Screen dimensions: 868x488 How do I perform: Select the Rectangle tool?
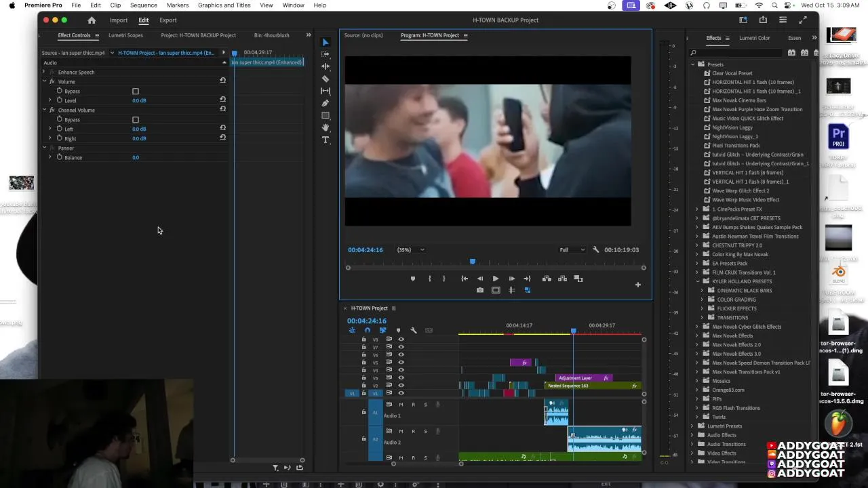point(325,115)
